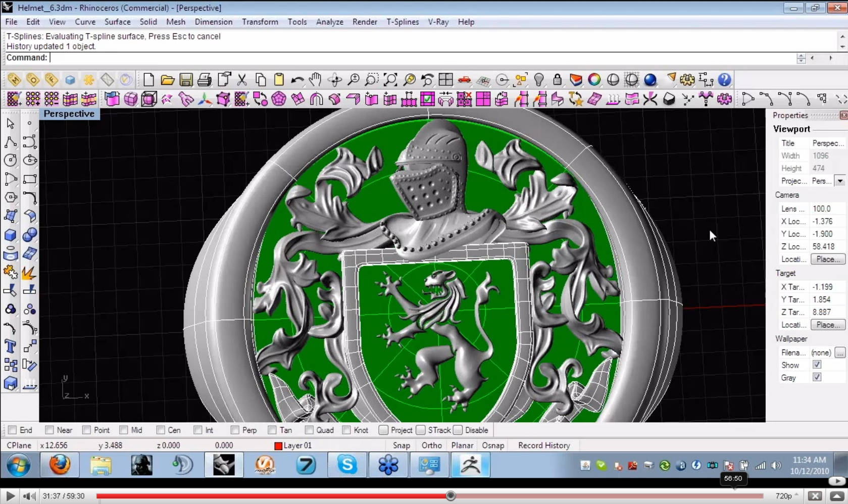Click the light bulb hide icon
The width and height of the screenshot is (848, 504).
539,80
